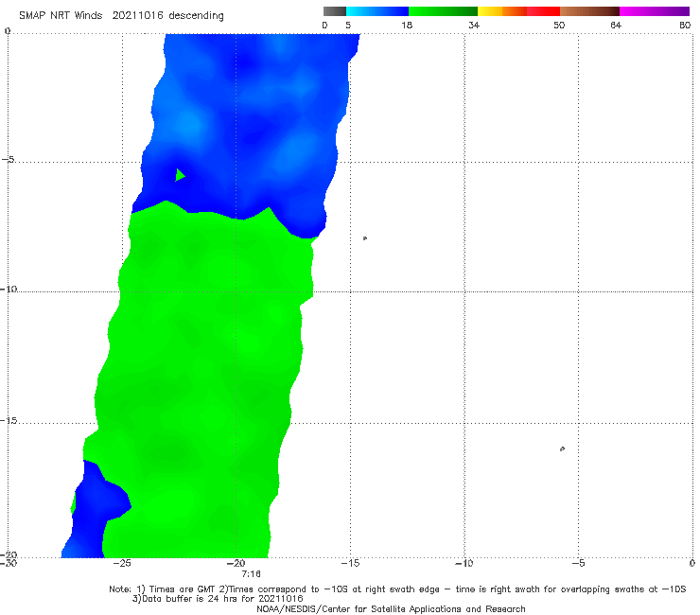Click the colorbar label '64'
This screenshot has height=615, width=700.
(616, 25)
